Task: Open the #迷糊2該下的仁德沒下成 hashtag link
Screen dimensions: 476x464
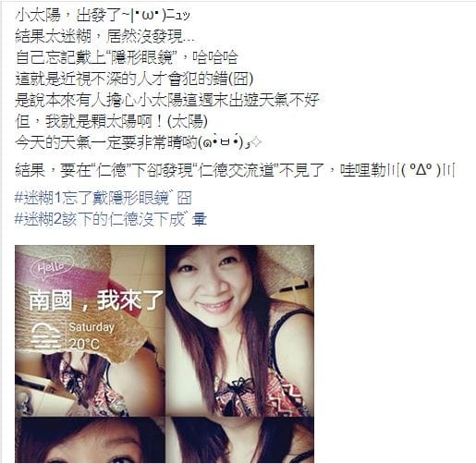Action: [101, 219]
